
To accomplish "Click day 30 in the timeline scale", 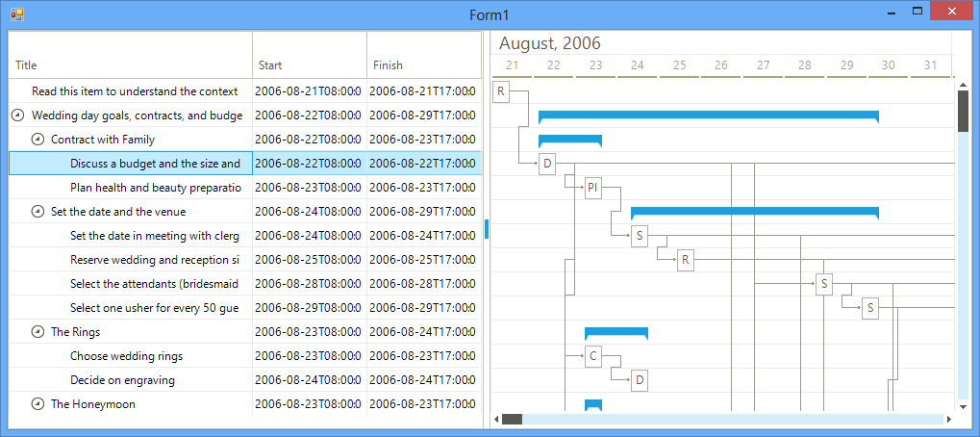I will click(x=889, y=65).
